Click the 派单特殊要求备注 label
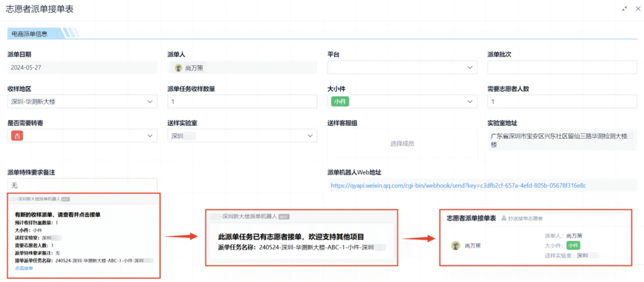The height and width of the screenshot is (282, 644). click(x=31, y=172)
